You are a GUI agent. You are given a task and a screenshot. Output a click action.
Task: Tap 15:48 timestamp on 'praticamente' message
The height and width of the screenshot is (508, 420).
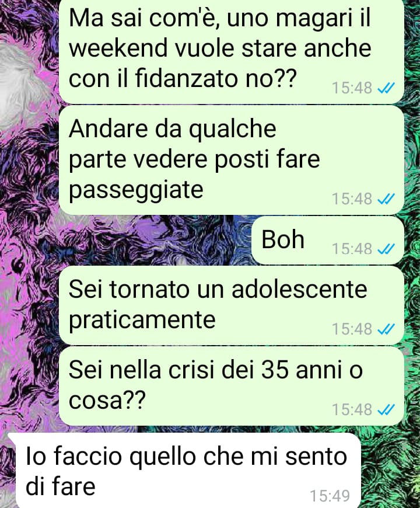pyautogui.click(x=352, y=329)
